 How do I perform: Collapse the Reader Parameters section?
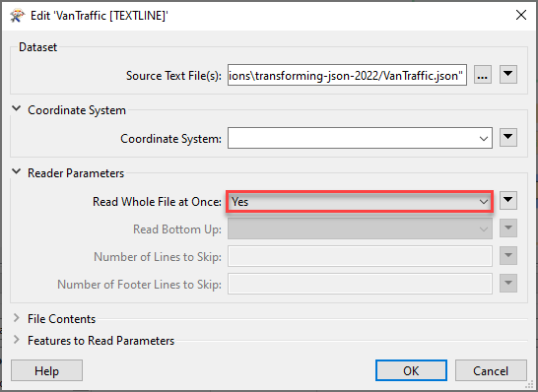click(16, 171)
